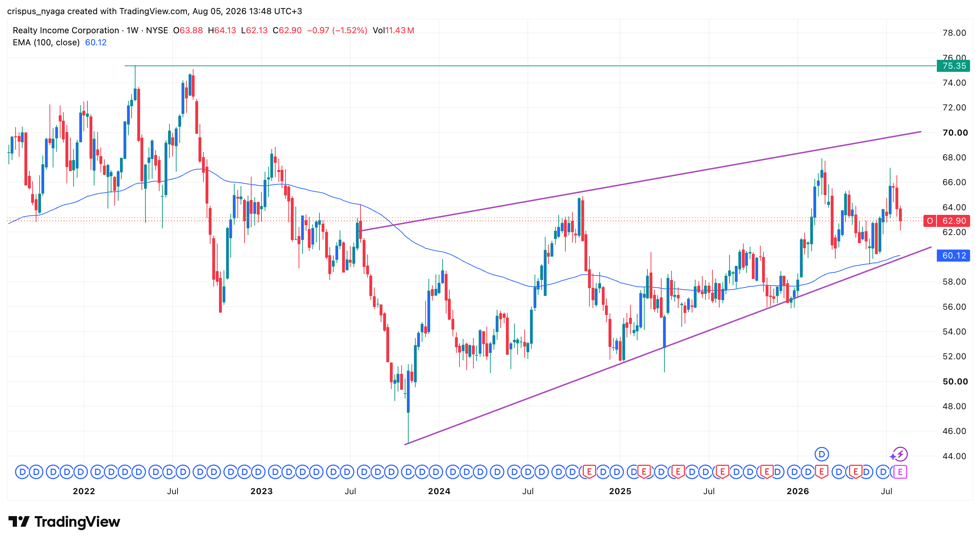Screen dimensions: 980x543
Task: Open the lightning bolt event marker
Action: [900, 454]
